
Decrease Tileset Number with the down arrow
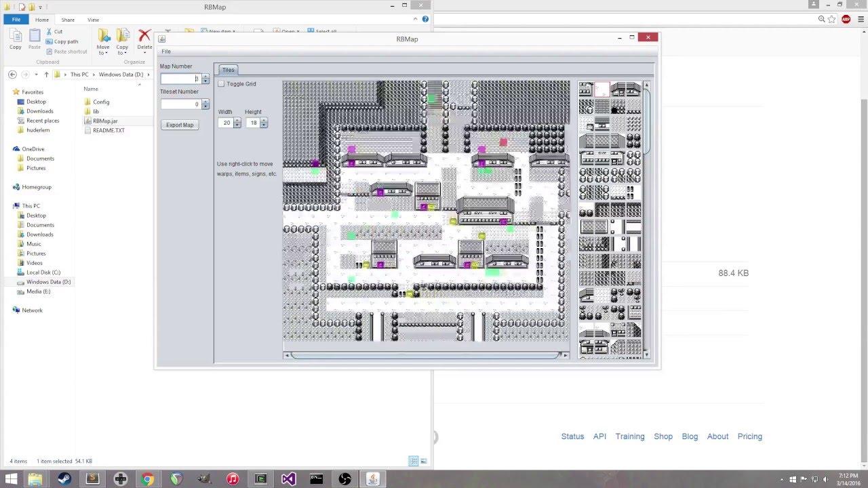pyautogui.click(x=205, y=107)
